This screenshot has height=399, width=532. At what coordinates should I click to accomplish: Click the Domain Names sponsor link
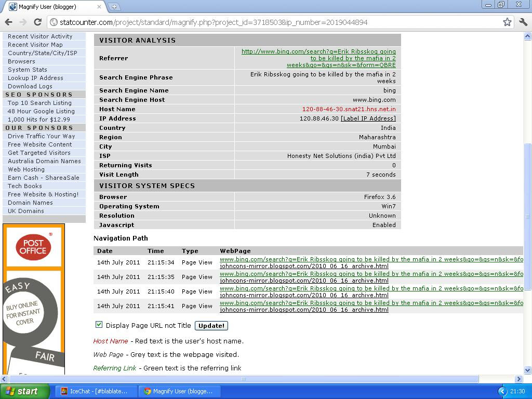[x=30, y=203]
